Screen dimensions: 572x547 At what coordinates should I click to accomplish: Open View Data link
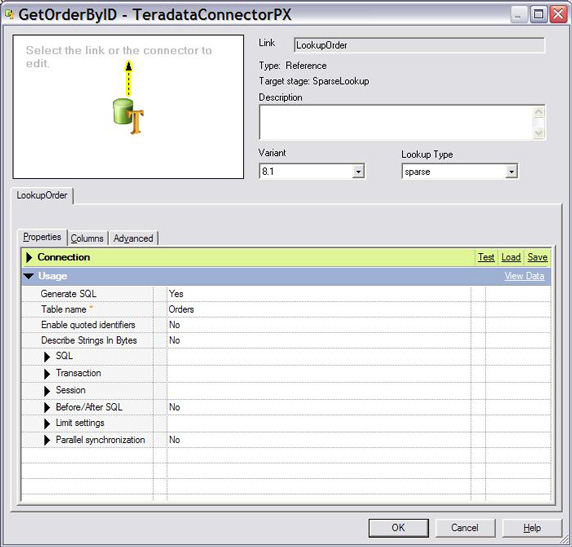[x=524, y=276]
